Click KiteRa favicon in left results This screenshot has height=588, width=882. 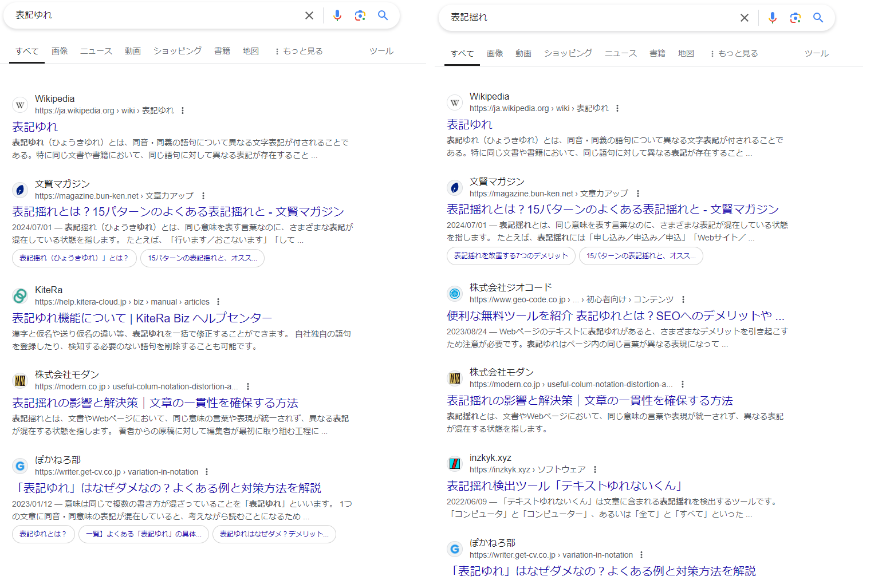[x=20, y=296]
